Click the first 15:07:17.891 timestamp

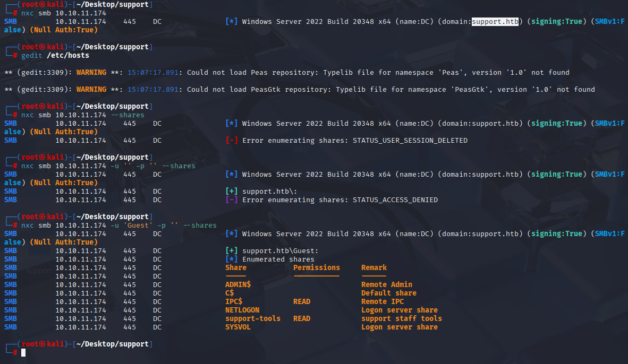pyautogui.click(x=153, y=72)
